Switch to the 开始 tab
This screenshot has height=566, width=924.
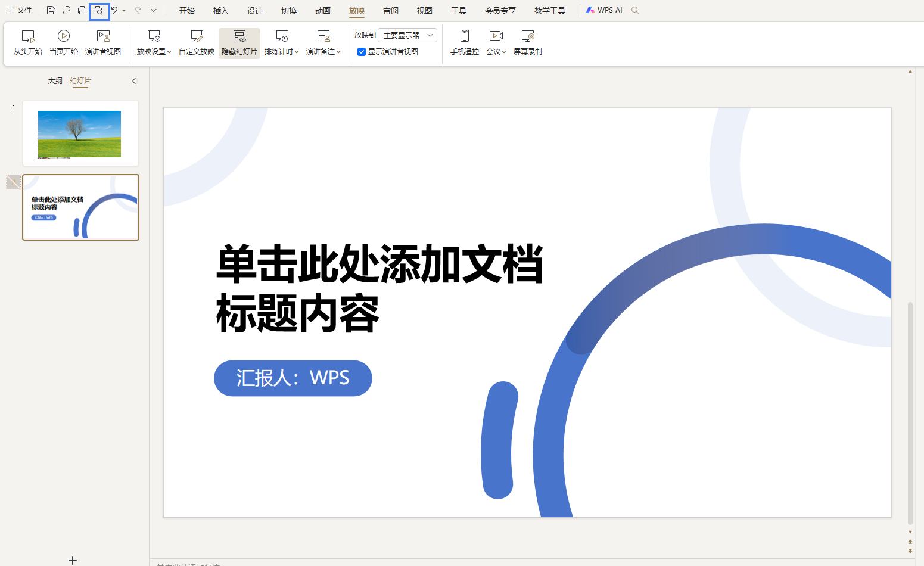point(187,11)
